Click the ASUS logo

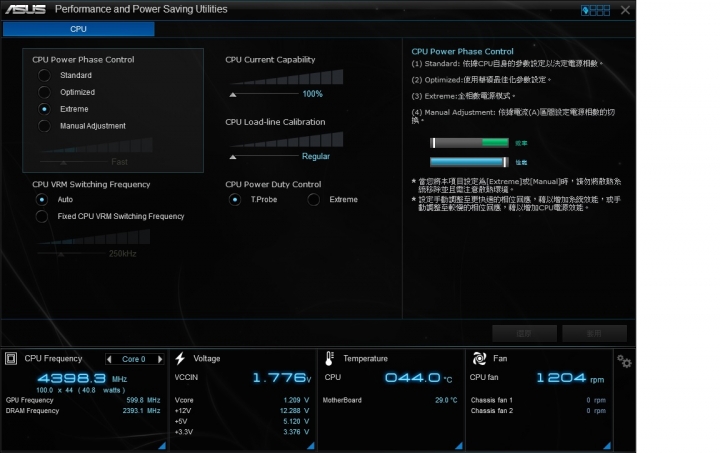tap(25, 9)
